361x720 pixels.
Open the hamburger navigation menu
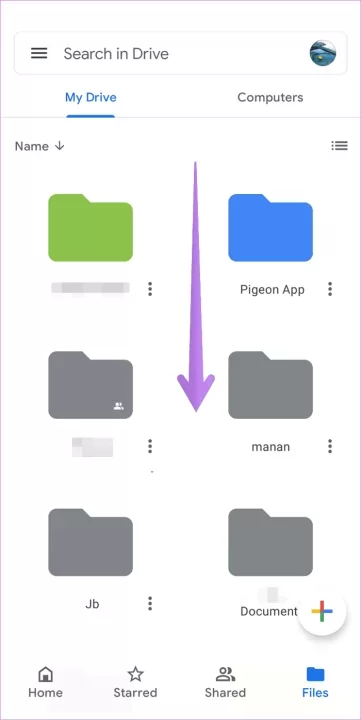(x=39, y=54)
